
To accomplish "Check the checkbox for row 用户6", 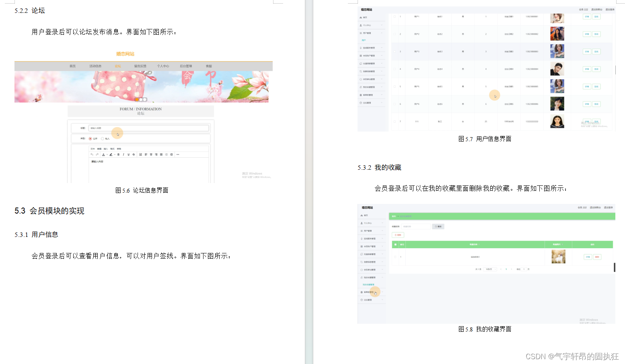I will pos(395,104).
